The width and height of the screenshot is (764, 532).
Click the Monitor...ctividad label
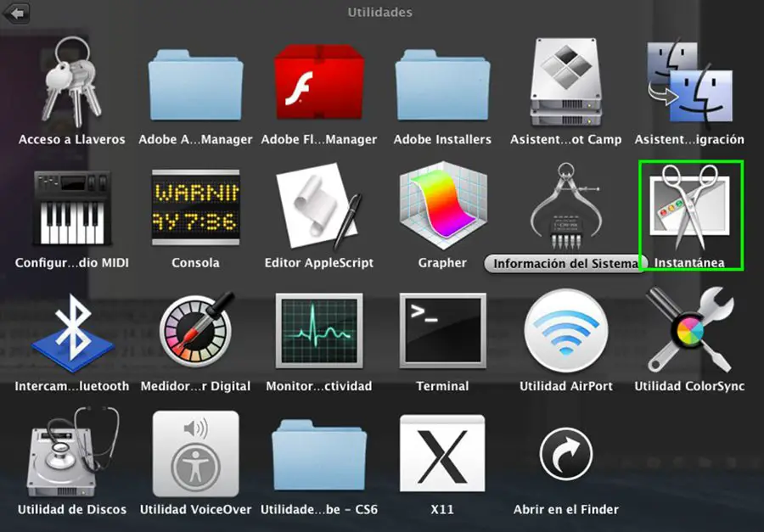pos(319,386)
